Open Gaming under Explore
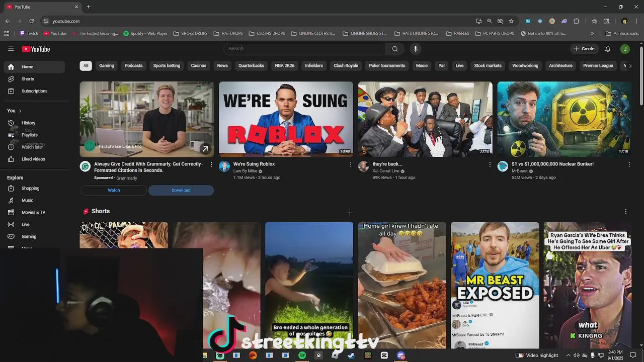644x362 pixels. pyautogui.click(x=35, y=236)
